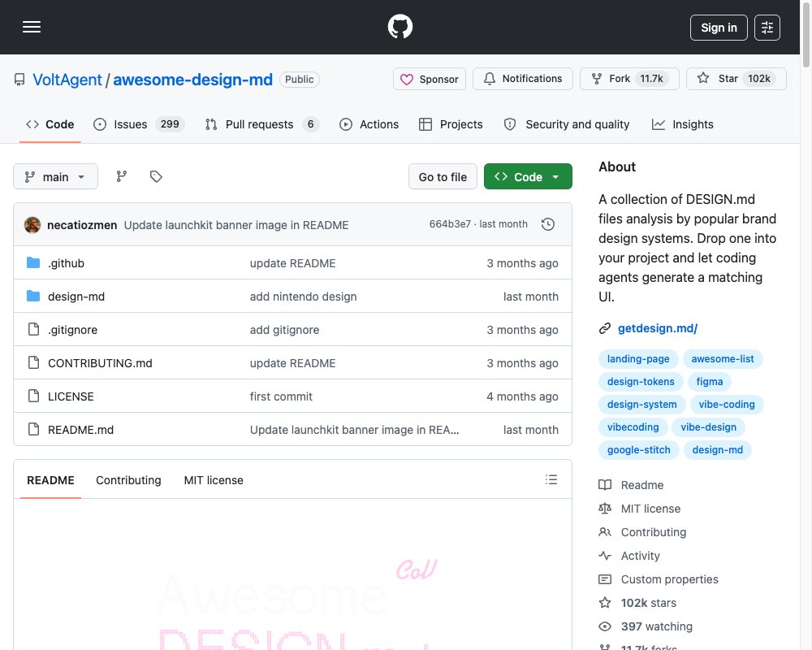The image size is (812, 650).
Task: Click the Activity pulse icon
Action: [x=605, y=556]
